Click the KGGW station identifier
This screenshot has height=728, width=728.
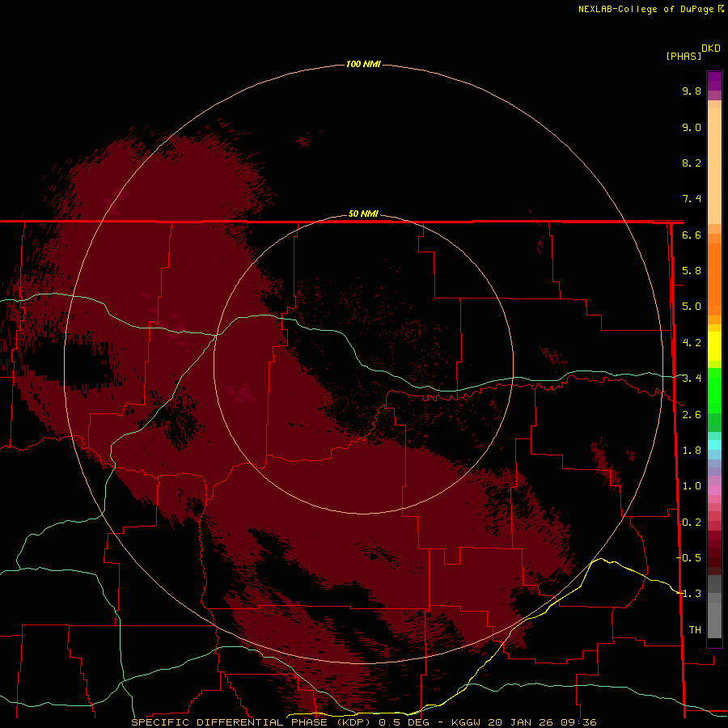pos(466,722)
